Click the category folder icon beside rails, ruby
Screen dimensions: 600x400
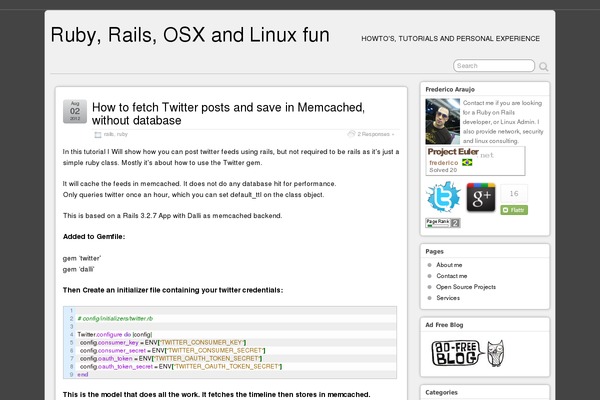click(x=98, y=134)
